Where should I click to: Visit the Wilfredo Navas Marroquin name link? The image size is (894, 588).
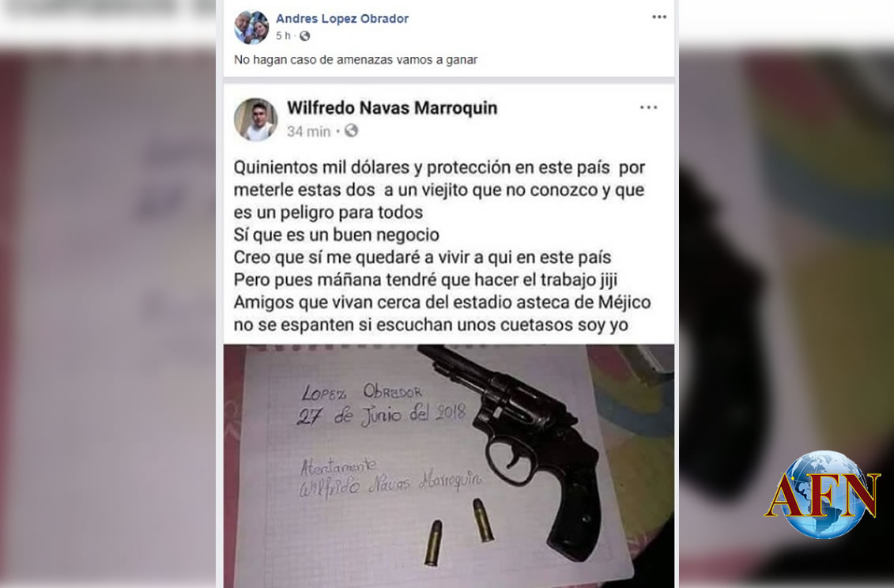coord(392,107)
